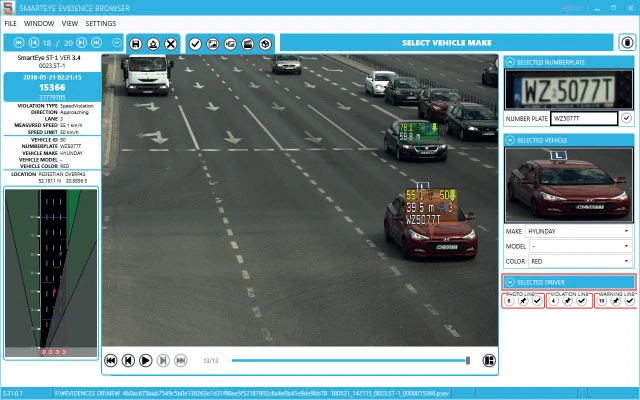Open the MAKE dropdown showing HYUNDAY
Screen dimensions: 640x400
(578, 231)
